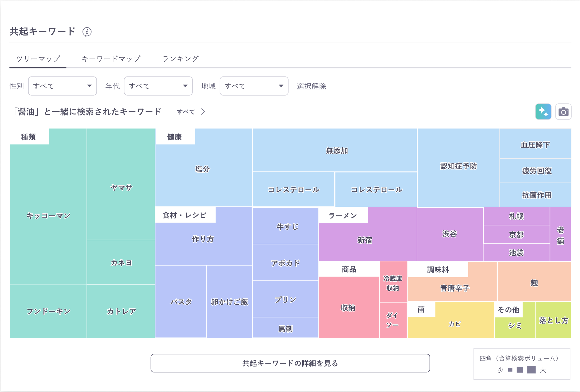The height and width of the screenshot is (392, 580).
Task: Open the info tooltip next to 共起キーワード
Action: tap(87, 32)
